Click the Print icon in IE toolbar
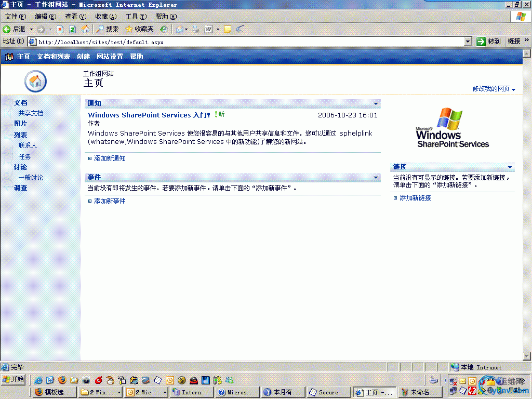This screenshot has width=532, height=399. 196,30
